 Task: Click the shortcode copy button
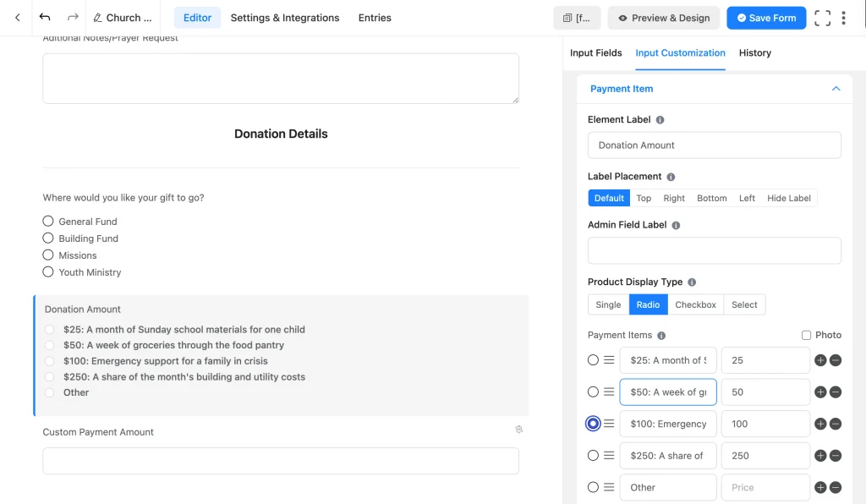577,18
